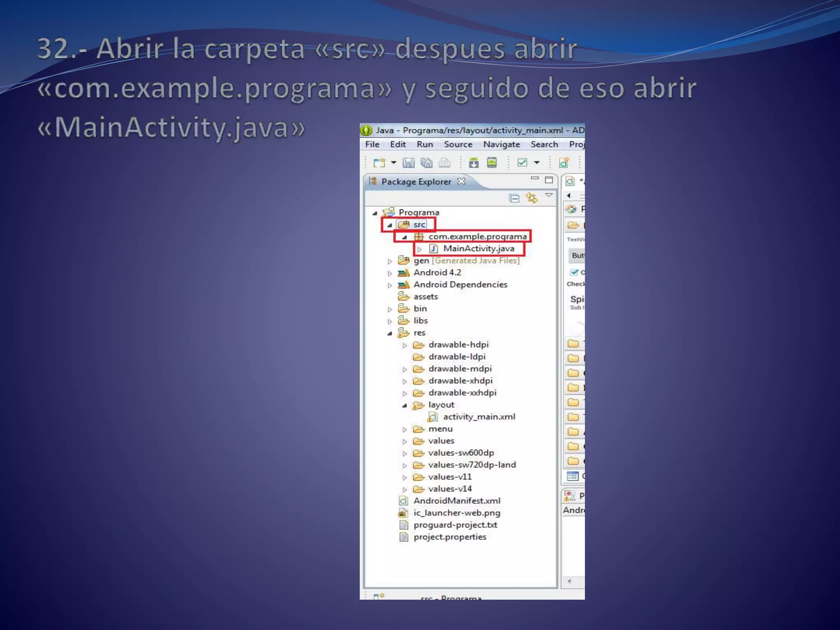Open the Android Virtual Device Manager icon

[492, 163]
